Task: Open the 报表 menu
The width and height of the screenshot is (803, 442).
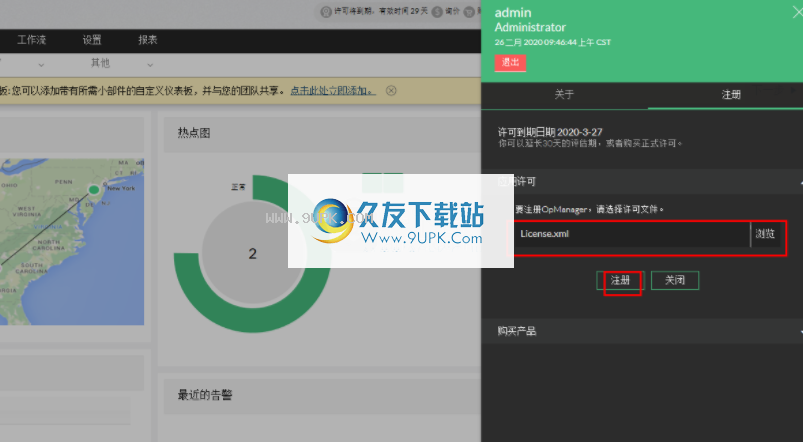Action: pos(147,40)
